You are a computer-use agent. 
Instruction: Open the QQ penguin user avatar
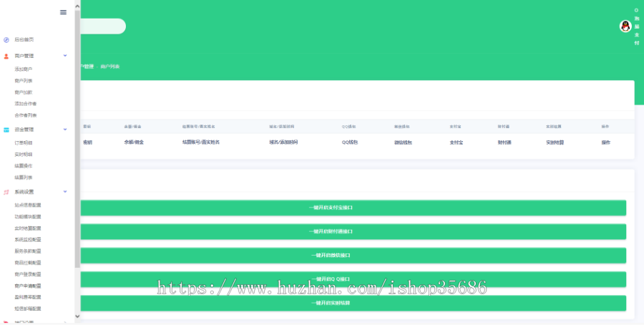pyautogui.click(x=625, y=26)
